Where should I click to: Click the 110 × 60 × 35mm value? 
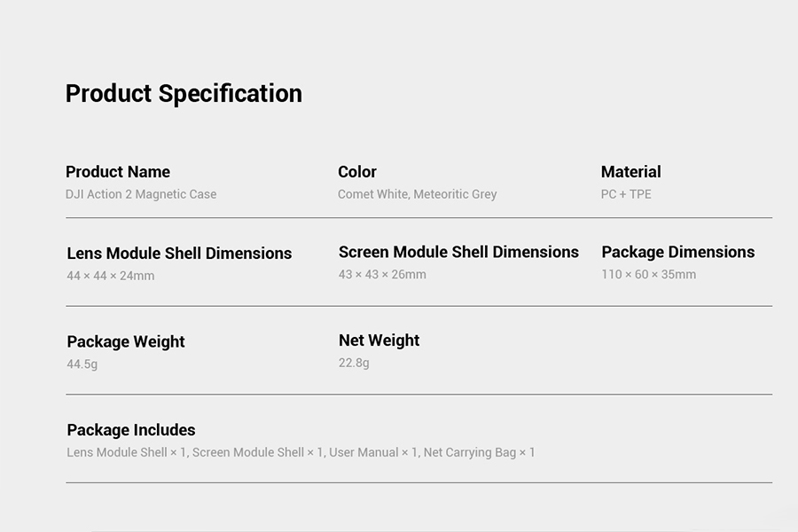click(x=648, y=274)
